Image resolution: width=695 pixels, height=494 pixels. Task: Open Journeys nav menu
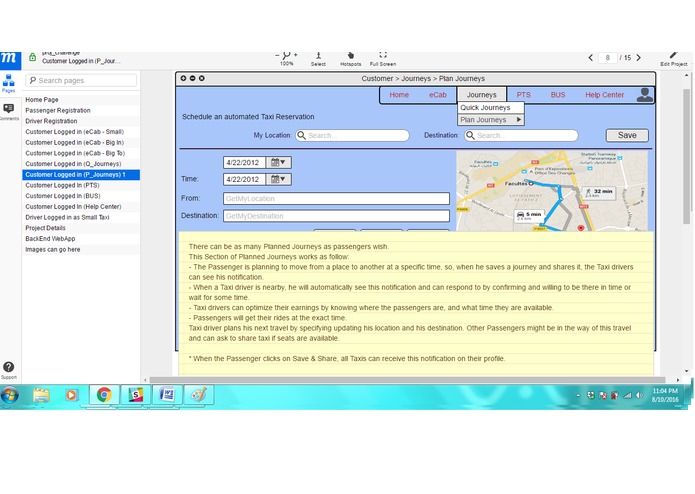tap(481, 95)
